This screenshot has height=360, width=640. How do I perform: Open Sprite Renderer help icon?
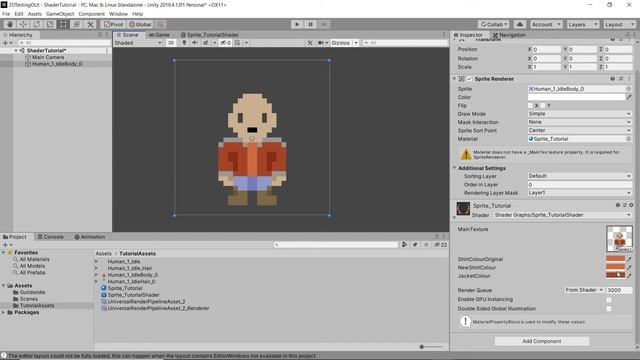coord(613,79)
